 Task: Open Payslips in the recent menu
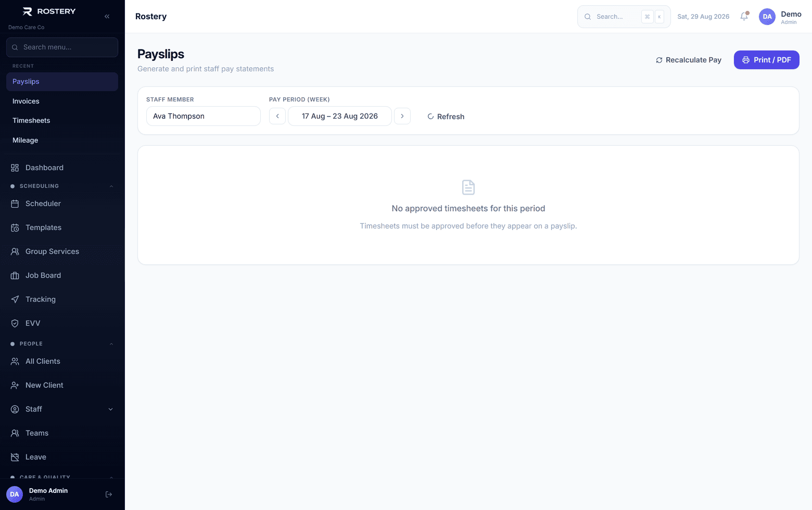62,82
